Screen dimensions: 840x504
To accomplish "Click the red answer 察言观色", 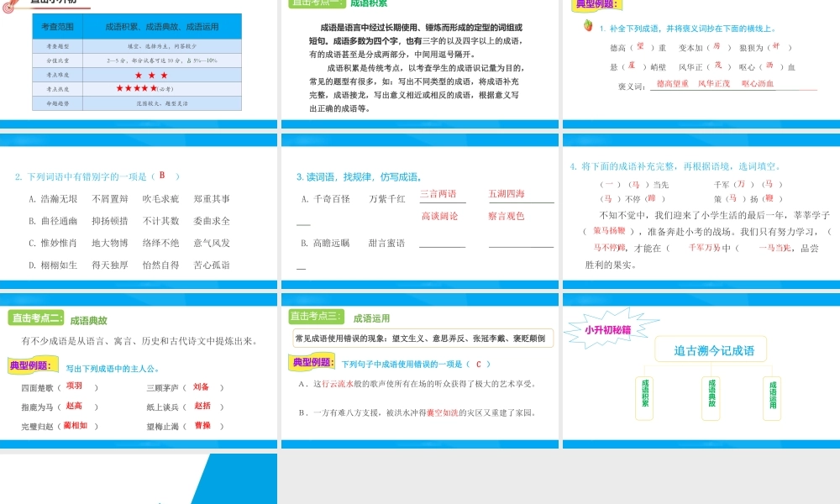I will pos(507,216).
